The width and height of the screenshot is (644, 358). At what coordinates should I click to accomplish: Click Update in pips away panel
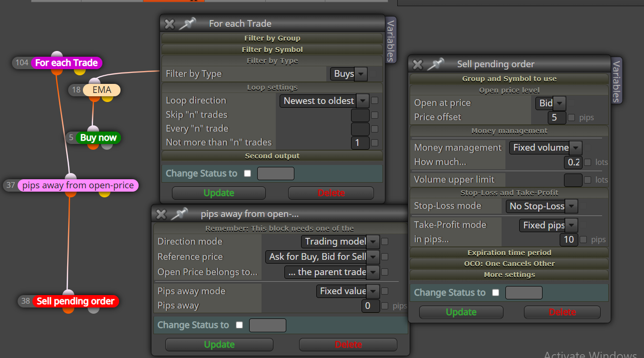(219, 345)
